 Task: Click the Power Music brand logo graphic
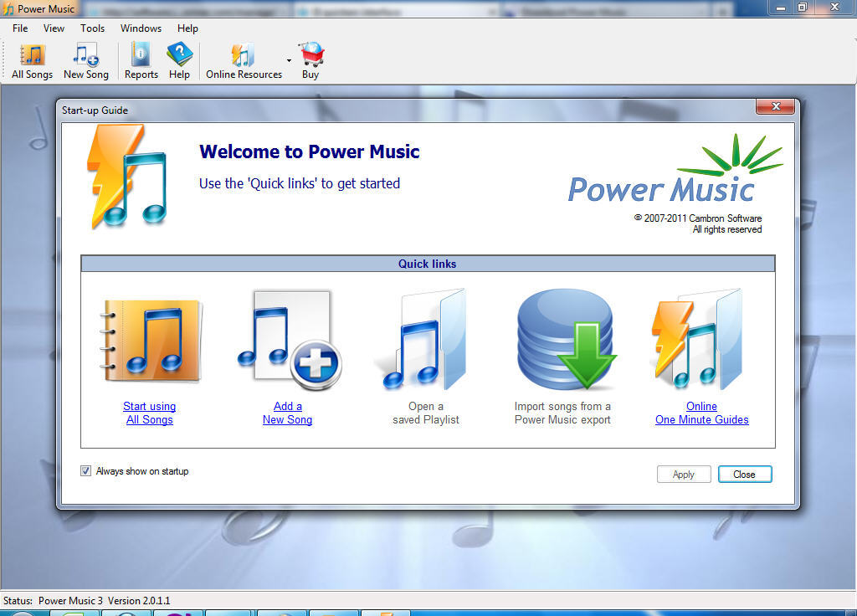pyautogui.click(x=675, y=169)
